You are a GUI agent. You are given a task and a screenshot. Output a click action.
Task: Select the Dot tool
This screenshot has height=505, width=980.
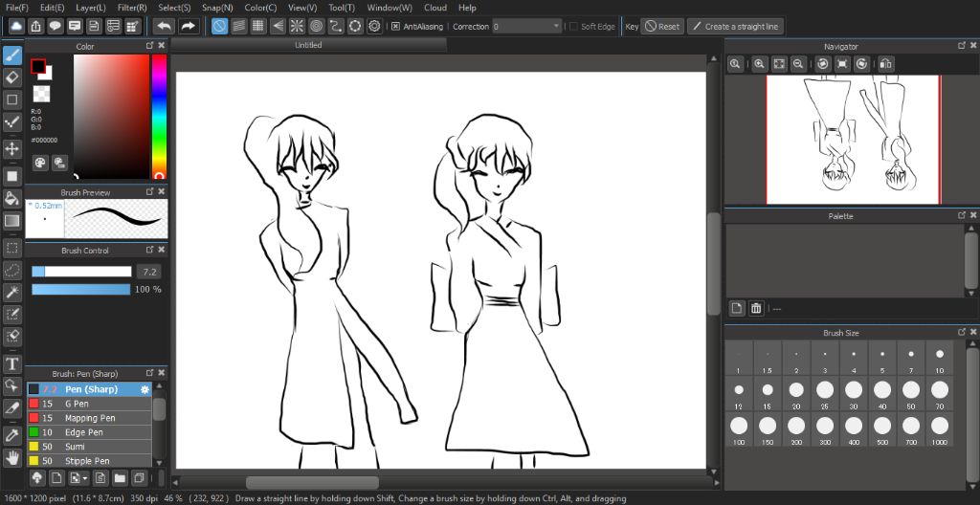point(11,121)
